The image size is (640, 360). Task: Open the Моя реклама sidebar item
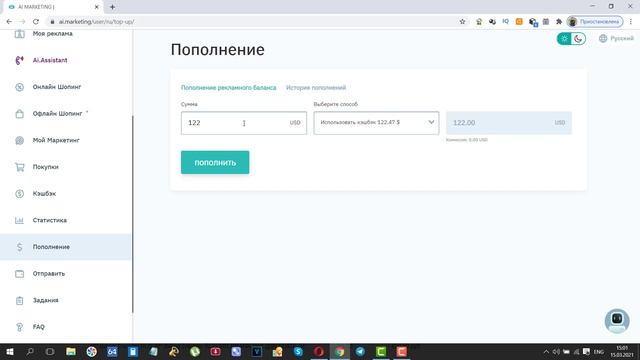point(52,34)
